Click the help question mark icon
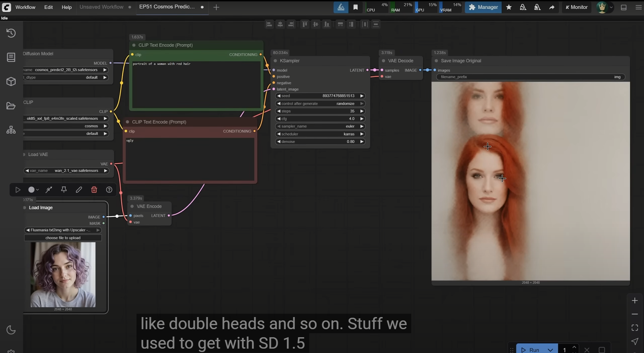Viewport: 644px width, 353px height. tap(109, 190)
